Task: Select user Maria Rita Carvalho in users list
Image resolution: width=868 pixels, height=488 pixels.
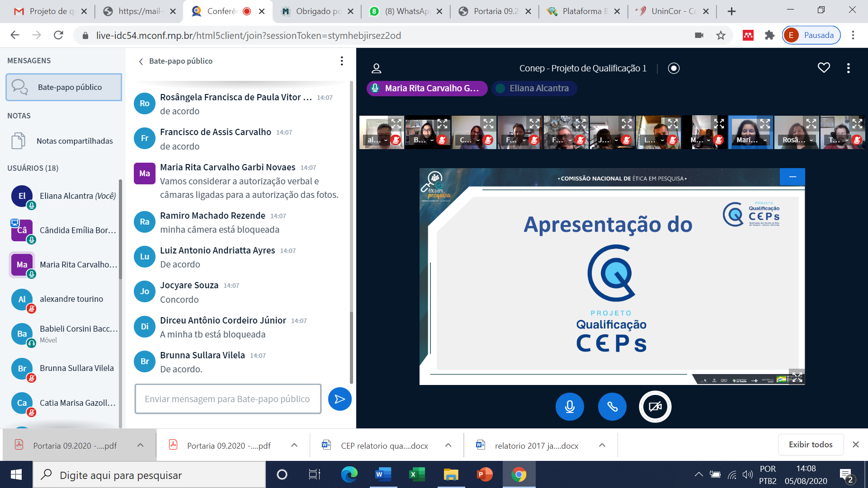Action: (63, 265)
